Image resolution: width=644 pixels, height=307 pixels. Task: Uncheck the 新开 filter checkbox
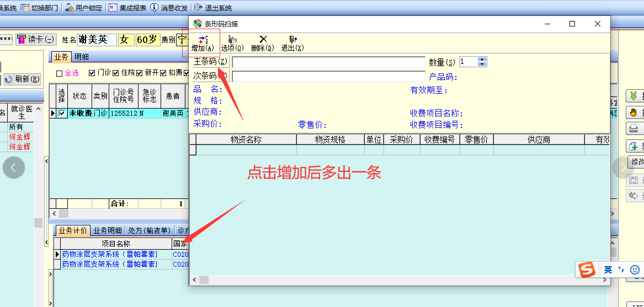coord(139,73)
